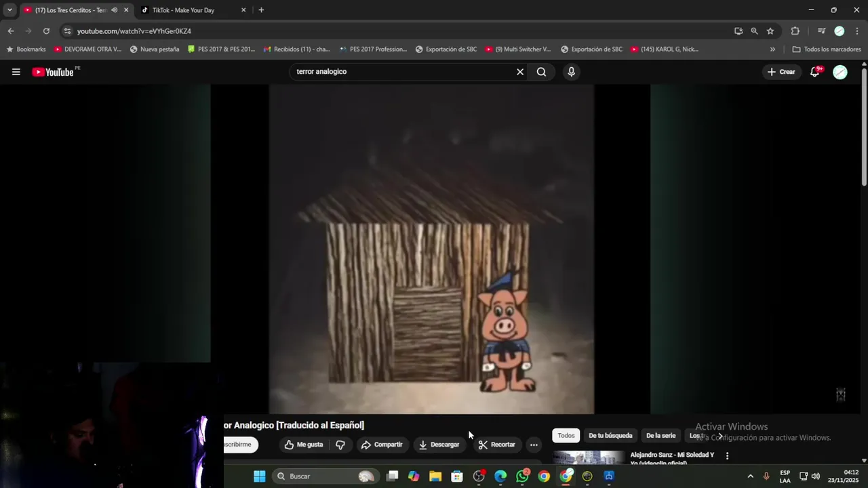868x488 pixels.
Task: Mute the Los Tres Cerditos tab audio
Action: [114, 10]
